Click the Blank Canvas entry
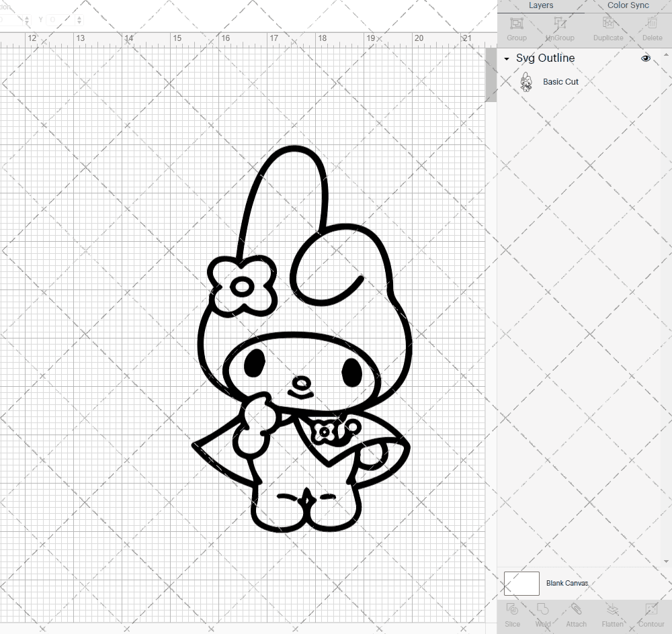This screenshot has height=634, width=672. 567,583
